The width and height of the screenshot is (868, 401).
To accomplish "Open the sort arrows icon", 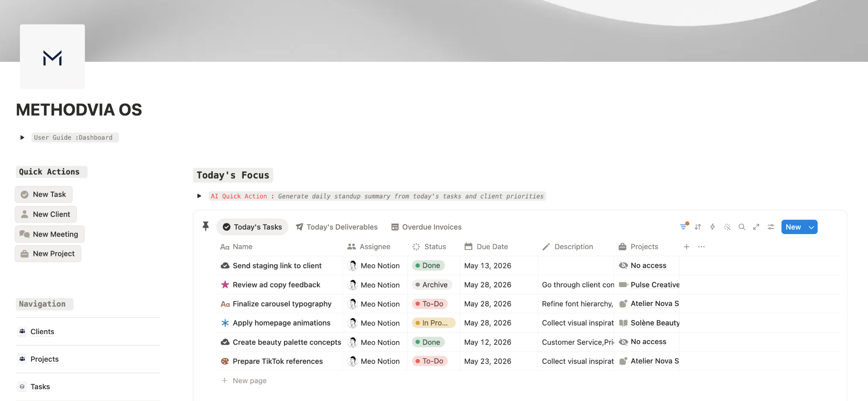I will point(698,227).
